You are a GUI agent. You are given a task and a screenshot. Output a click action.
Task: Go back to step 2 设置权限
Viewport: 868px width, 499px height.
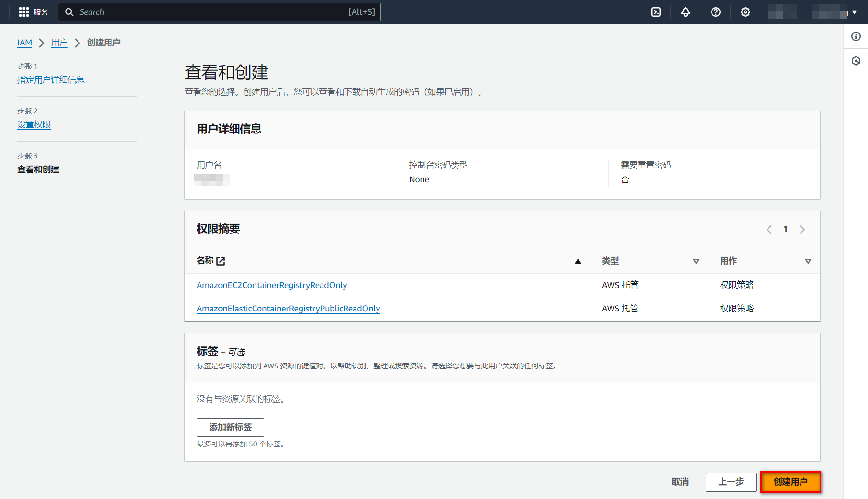click(x=34, y=124)
